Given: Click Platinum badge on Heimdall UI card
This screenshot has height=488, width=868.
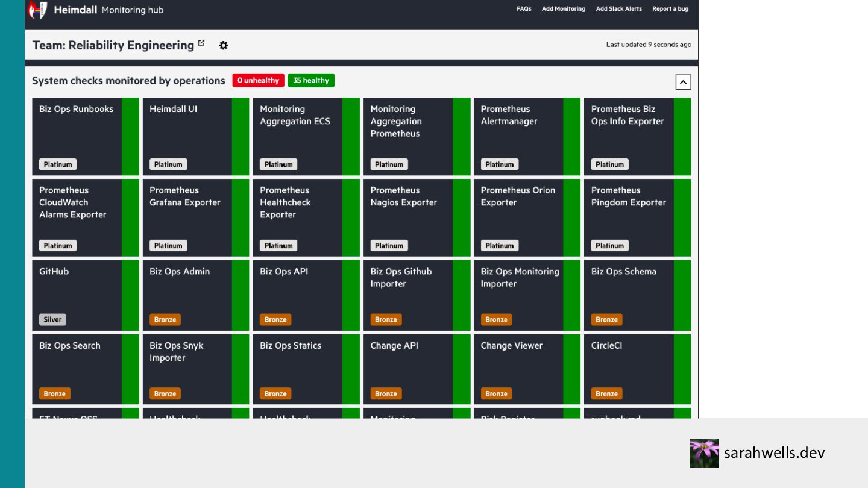Looking at the screenshot, I should coord(168,164).
